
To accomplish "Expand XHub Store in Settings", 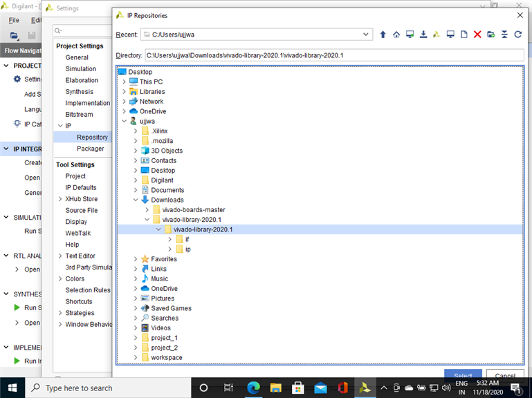I will [60, 199].
